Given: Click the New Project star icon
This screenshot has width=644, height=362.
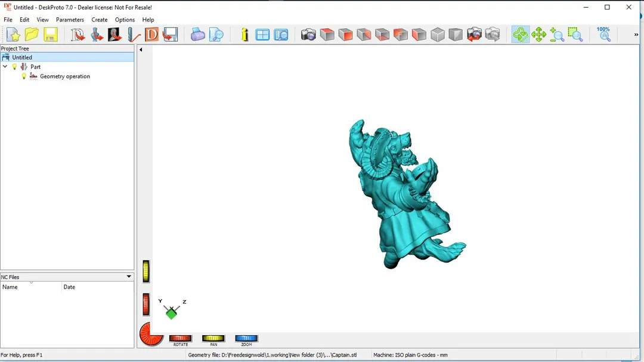Looking at the screenshot, I should [x=13, y=35].
